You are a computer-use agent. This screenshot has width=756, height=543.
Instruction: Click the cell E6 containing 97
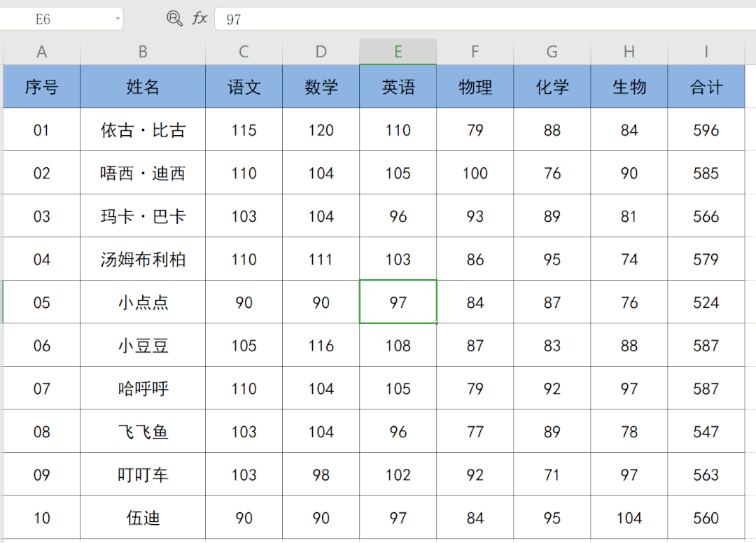coord(398,302)
